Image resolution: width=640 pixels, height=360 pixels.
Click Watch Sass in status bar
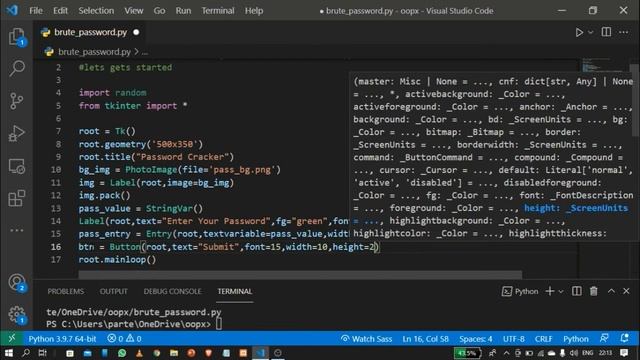coord(367,339)
